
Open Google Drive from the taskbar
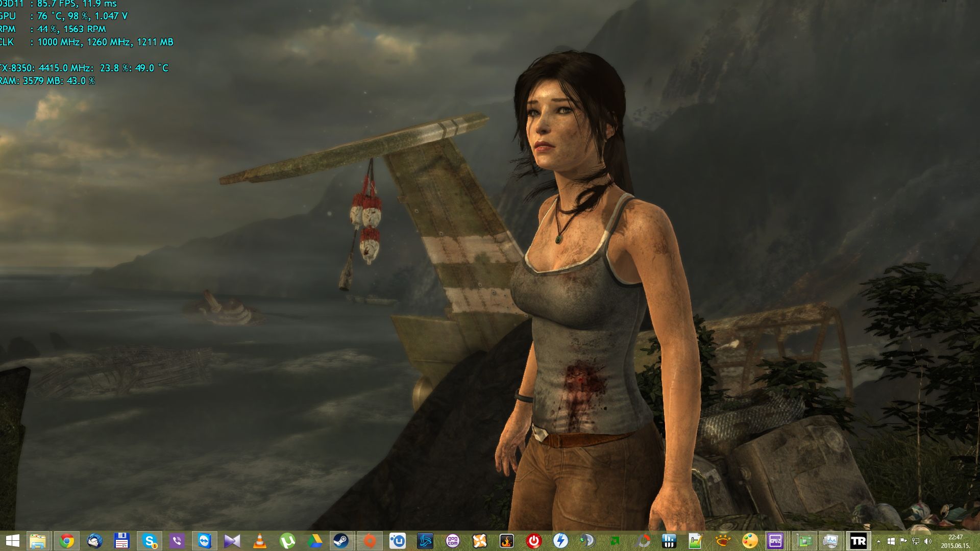315,541
